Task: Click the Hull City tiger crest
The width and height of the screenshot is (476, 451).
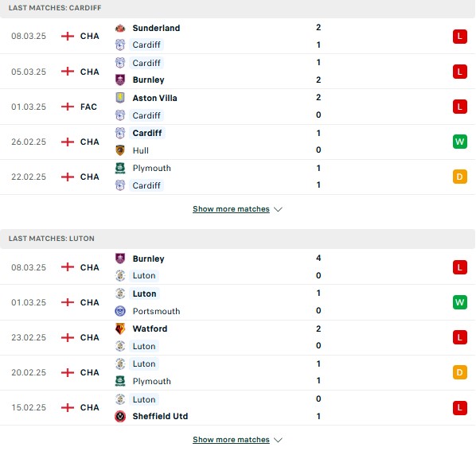Action: pos(120,150)
